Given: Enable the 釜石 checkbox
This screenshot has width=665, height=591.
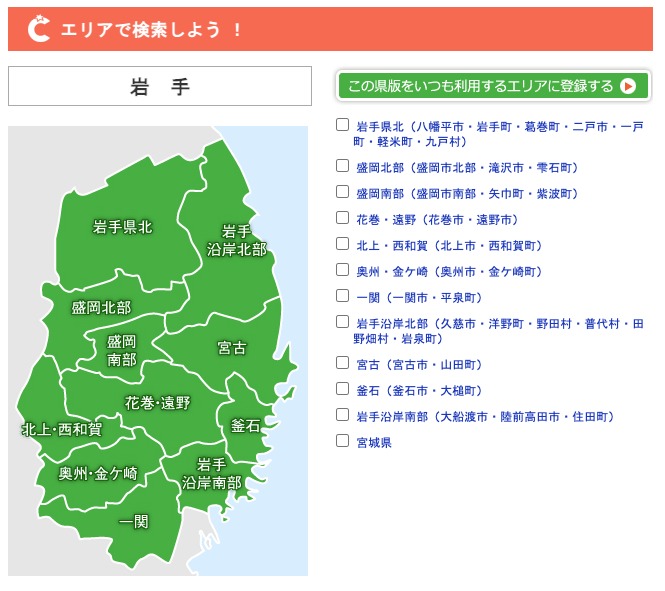Looking at the screenshot, I should click(342, 388).
